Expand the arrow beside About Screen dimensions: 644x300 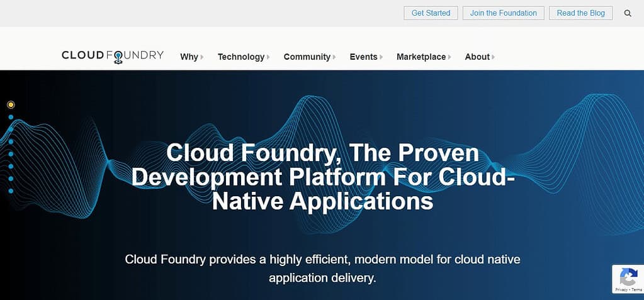pos(494,57)
